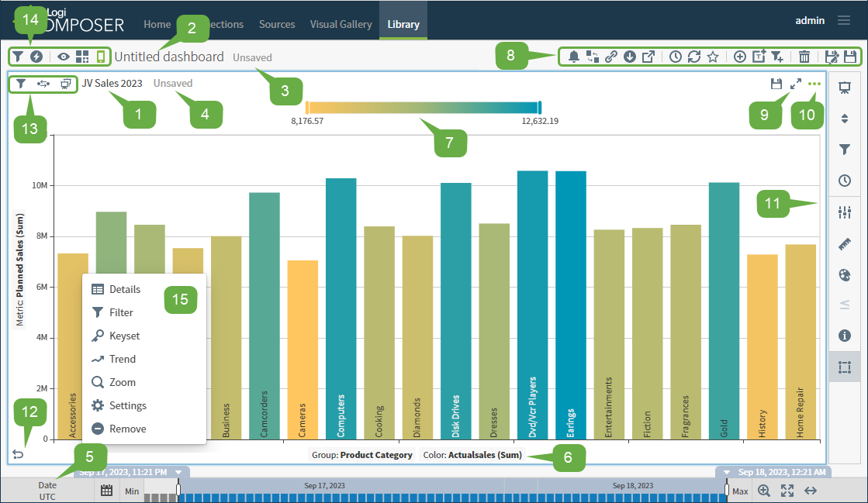Switch to the Visual Gallery tab
The width and height of the screenshot is (868, 503).
tap(341, 24)
